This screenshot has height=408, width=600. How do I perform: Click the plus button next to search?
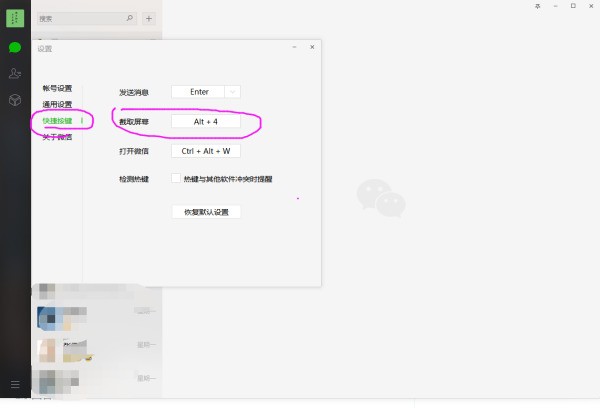click(x=149, y=18)
